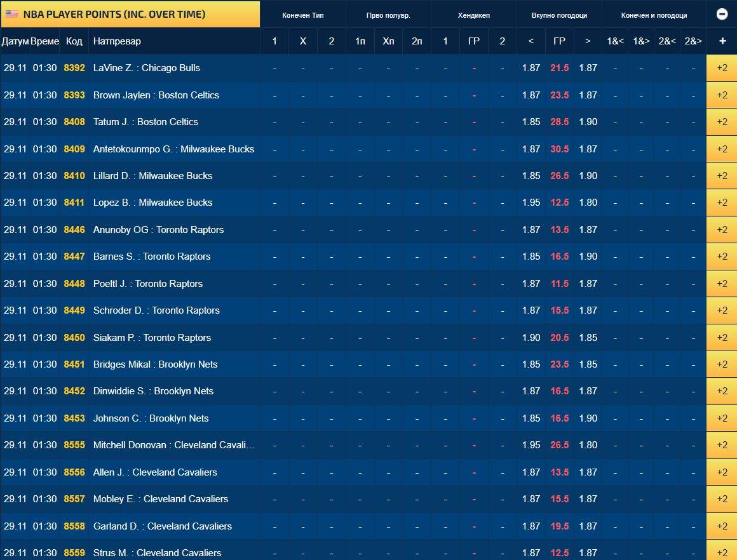Open +2 extra markets for Mobley E.

click(x=722, y=500)
